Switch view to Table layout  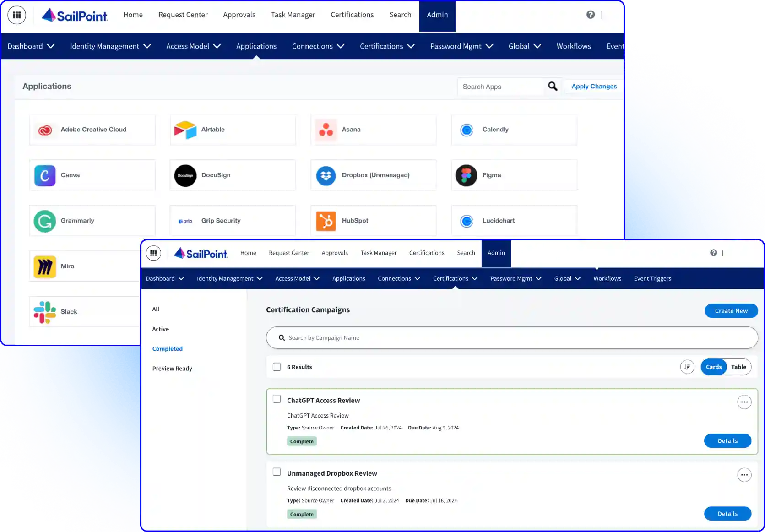click(x=738, y=367)
